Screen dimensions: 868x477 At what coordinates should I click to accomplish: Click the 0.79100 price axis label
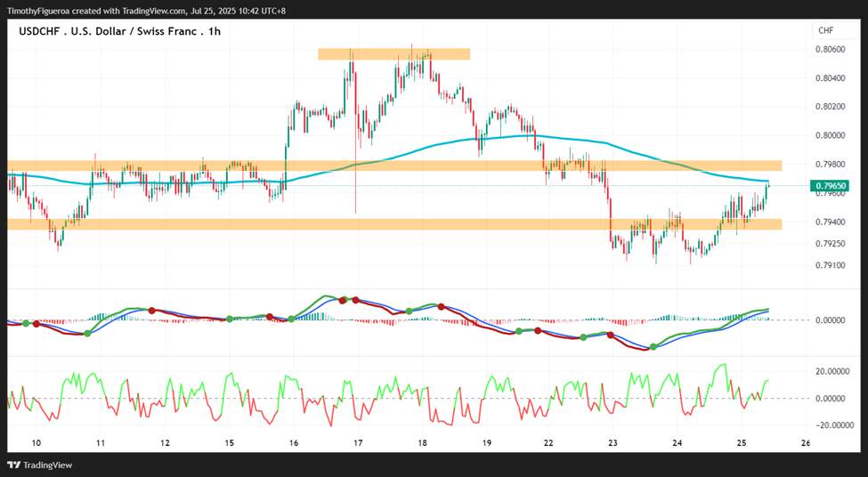coord(830,265)
